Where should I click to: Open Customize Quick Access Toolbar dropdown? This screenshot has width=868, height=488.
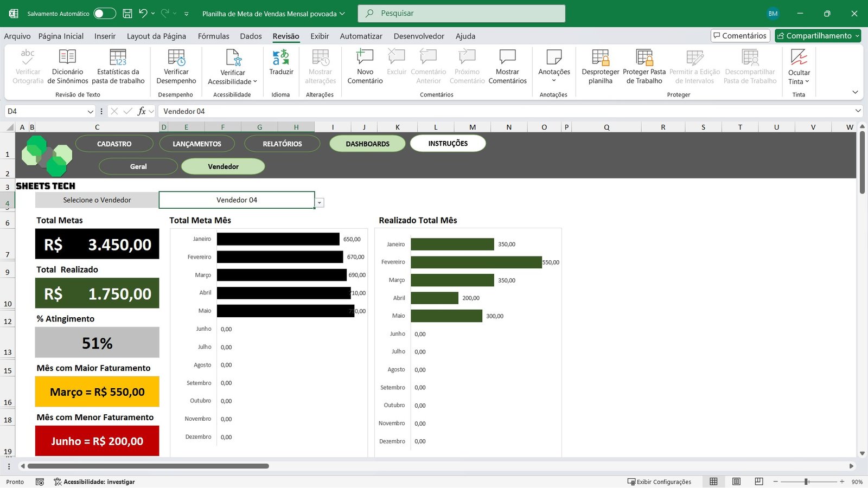click(x=186, y=14)
